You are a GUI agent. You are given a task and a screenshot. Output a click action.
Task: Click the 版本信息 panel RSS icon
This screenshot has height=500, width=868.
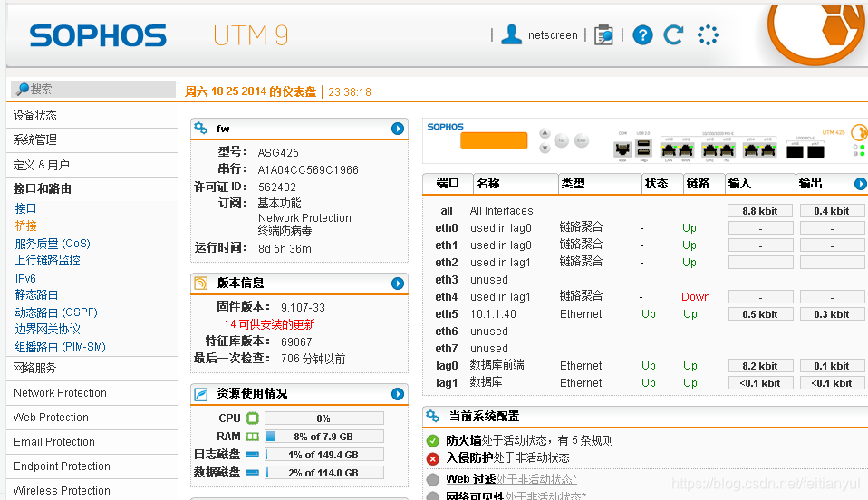pos(201,284)
